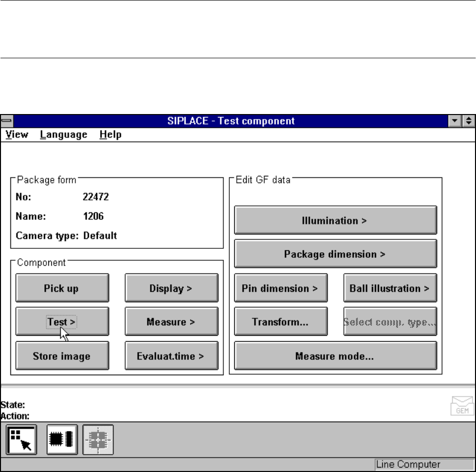The height and width of the screenshot is (472, 476).
Task: Click the restore up-down arrow button
Action: (469, 120)
